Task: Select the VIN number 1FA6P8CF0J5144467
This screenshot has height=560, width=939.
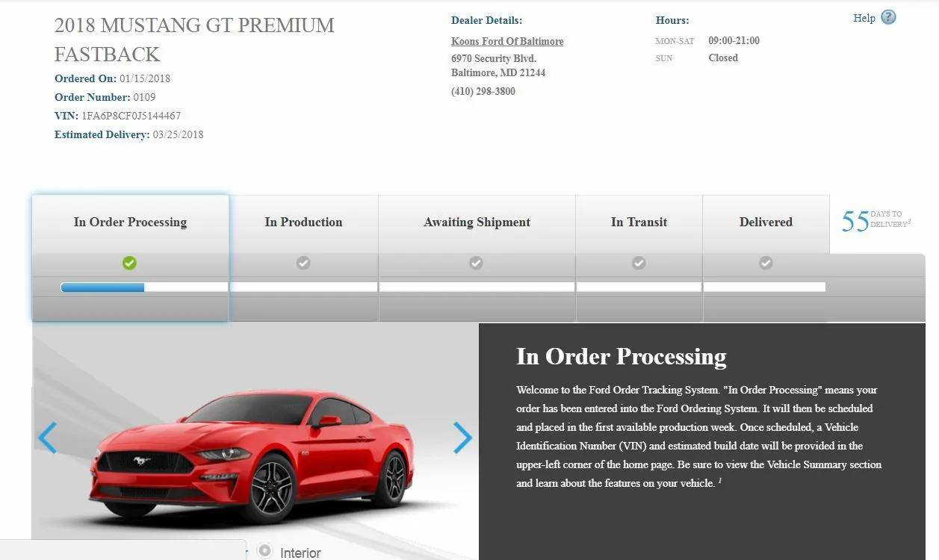Action: (x=131, y=116)
